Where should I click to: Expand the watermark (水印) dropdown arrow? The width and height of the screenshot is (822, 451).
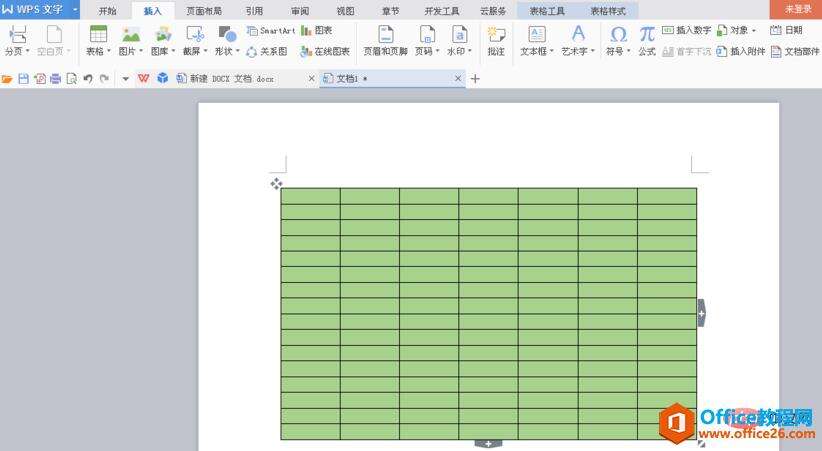(x=470, y=51)
